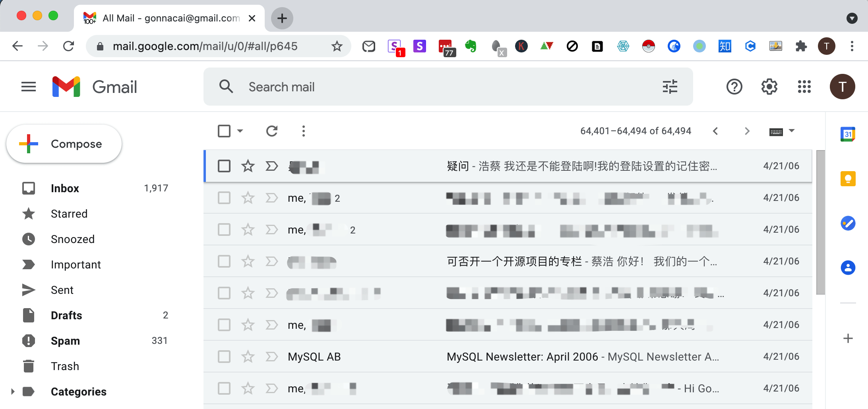This screenshot has height=409, width=868.
Task: Click the mail checker extension icon
Action: [x=369, y=46]
